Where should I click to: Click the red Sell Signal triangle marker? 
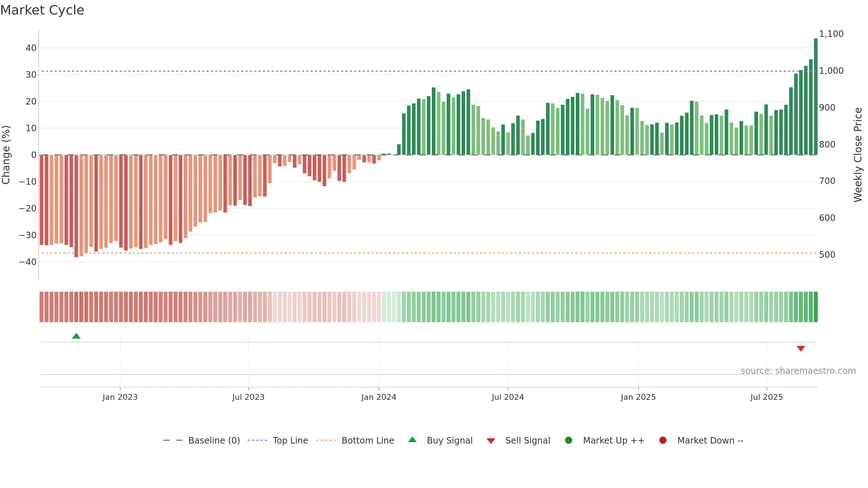(x=801, y=348)
